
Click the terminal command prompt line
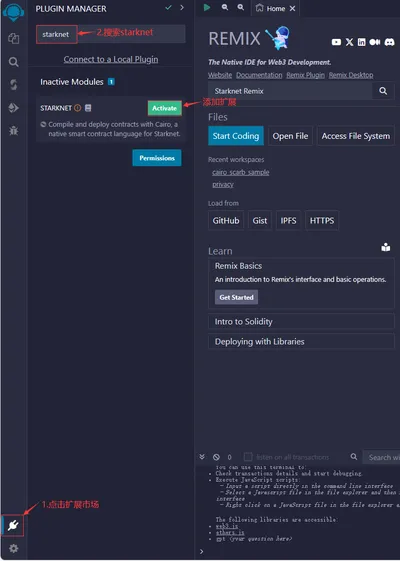tap(298, 551)
